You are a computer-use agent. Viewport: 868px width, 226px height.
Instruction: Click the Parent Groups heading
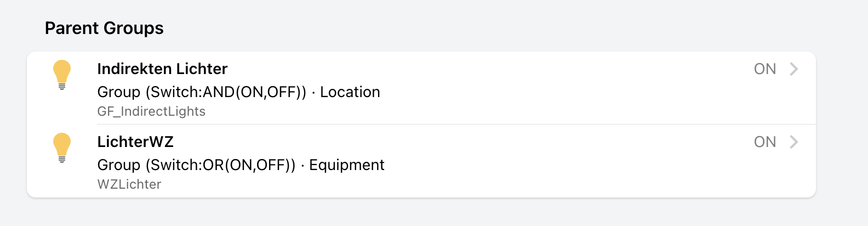pos(104,28)
